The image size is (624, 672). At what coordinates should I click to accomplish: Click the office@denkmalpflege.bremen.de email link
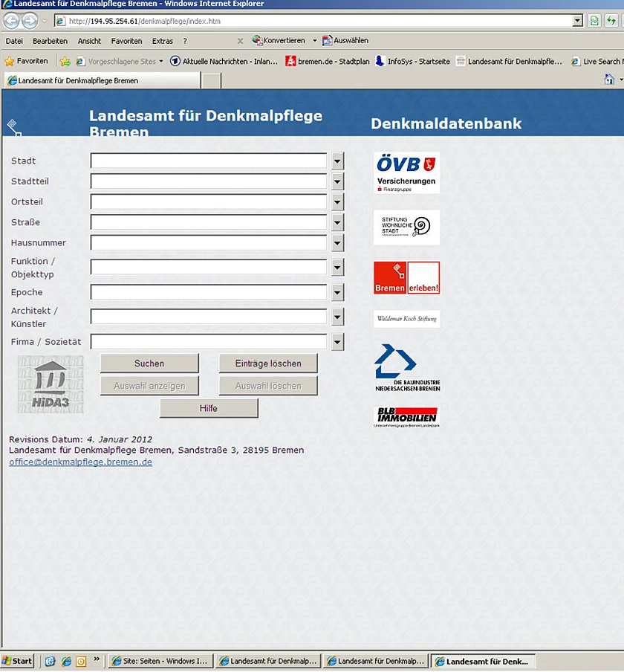click(80, 461)
